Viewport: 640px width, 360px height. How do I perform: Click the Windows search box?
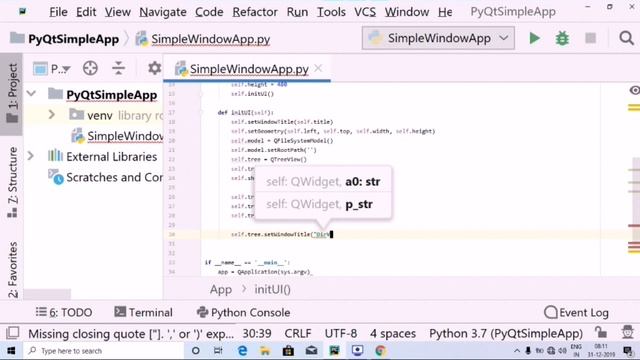(103, 351)
